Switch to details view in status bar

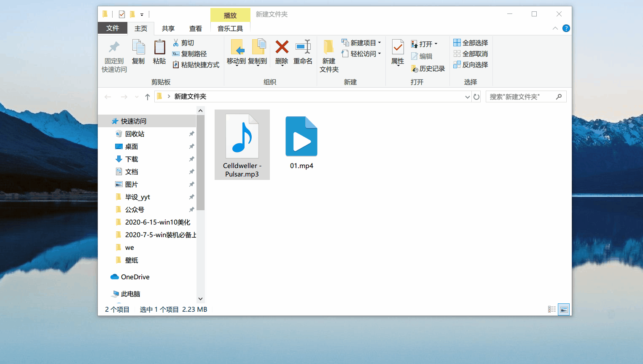(552, 309)
